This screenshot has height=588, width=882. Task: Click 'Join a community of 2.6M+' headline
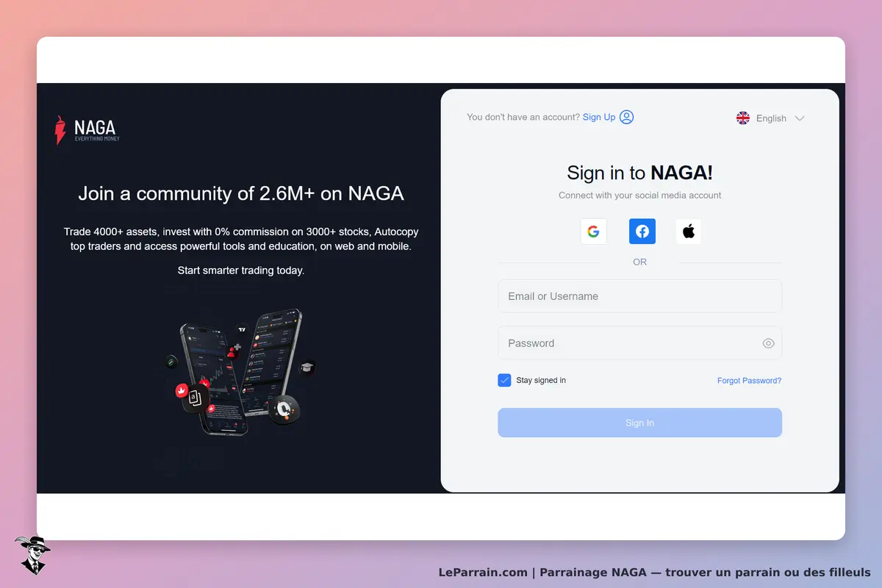(x=241, y=193)
